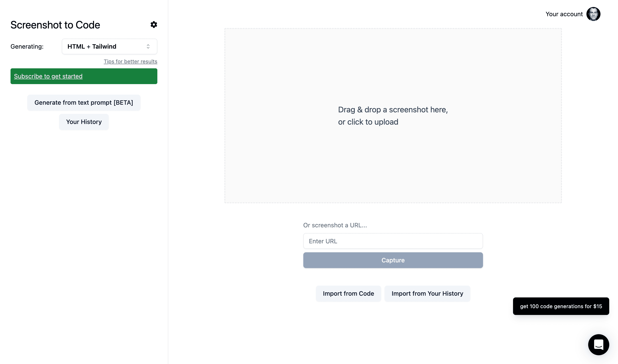The height and width of the screenshot is (364, 618).
Task: Choose Import from Code
Action: pos(348,294)
